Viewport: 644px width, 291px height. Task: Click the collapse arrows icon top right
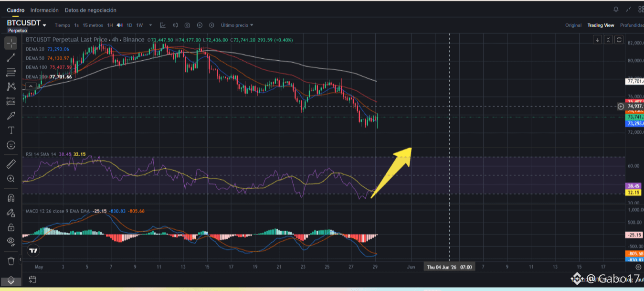[x=629, y=10]
